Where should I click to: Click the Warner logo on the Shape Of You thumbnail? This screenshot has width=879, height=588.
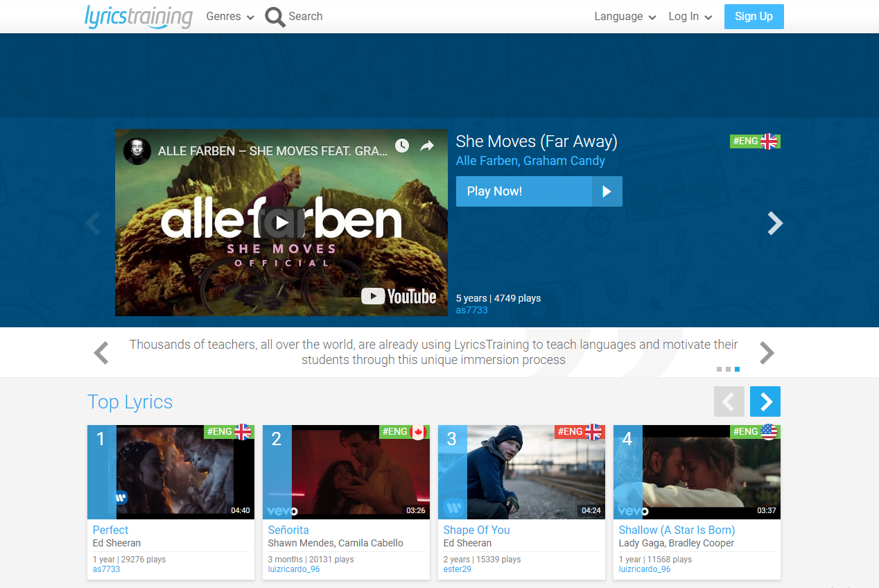454,508
